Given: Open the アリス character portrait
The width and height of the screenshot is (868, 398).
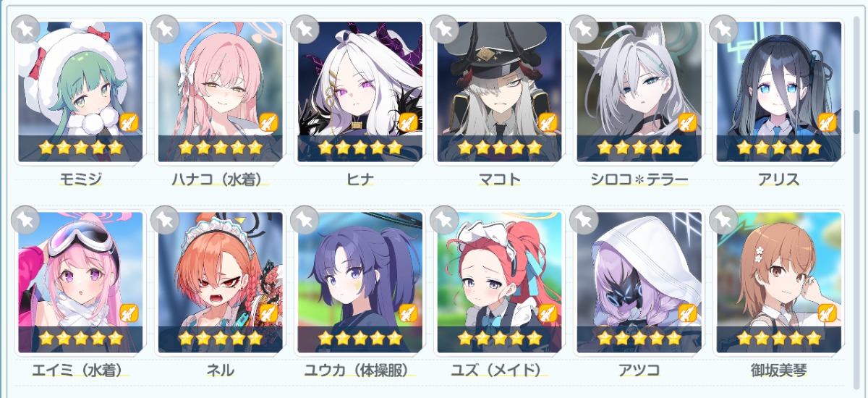Looking at the screenshot, I should (x=779, y=91).
